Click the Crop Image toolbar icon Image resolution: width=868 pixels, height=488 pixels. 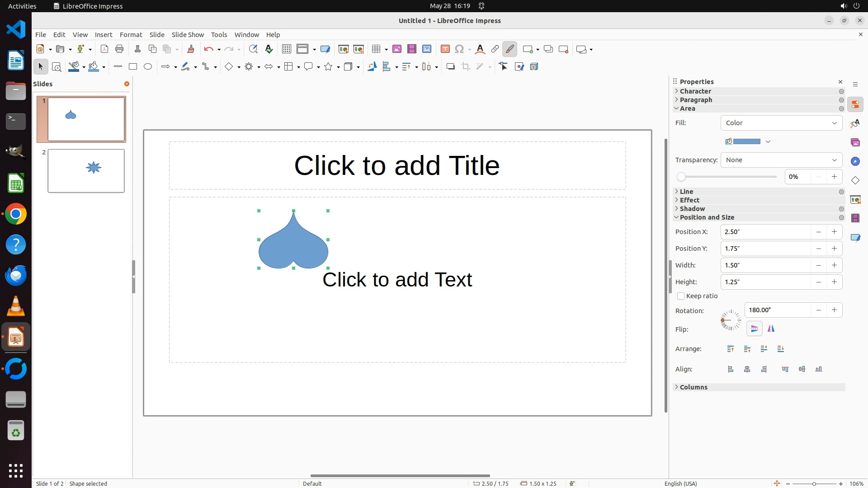466,67
